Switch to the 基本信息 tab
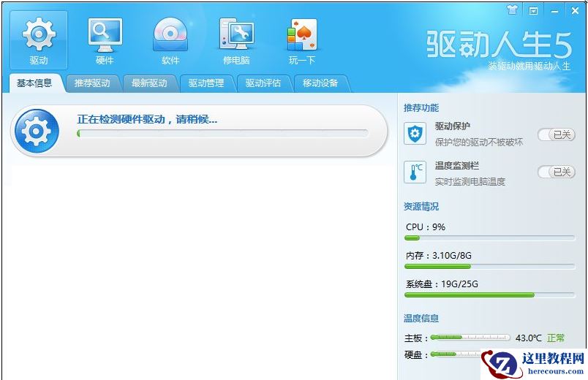This screenshot has width=588, height=380. 34,83
